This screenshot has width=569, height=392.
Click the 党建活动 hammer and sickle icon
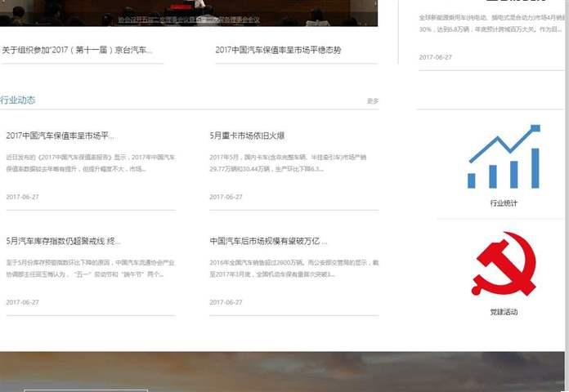(x=504, y=264)
